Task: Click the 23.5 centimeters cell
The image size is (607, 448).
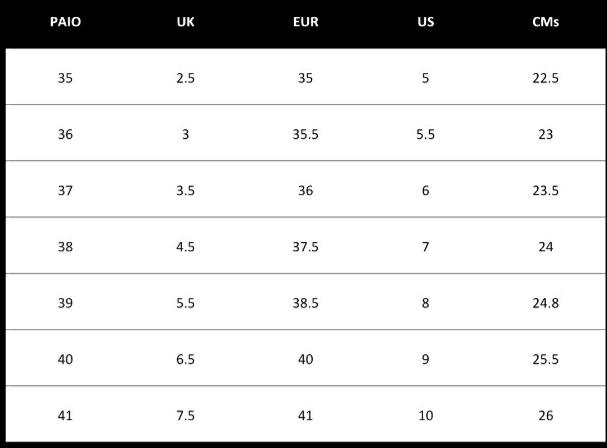Action: pos(545,190)
